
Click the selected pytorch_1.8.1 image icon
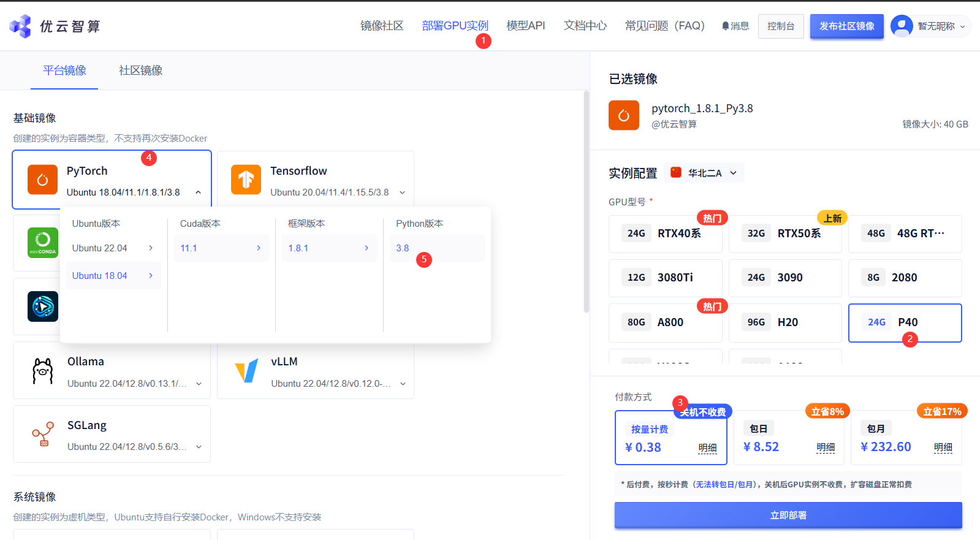624,115
